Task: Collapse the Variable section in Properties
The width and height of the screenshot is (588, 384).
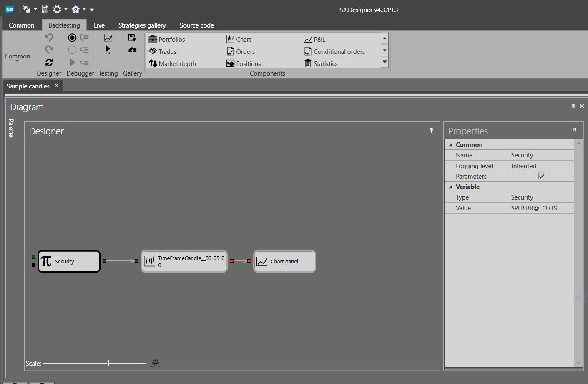Action: coord(450,187)
